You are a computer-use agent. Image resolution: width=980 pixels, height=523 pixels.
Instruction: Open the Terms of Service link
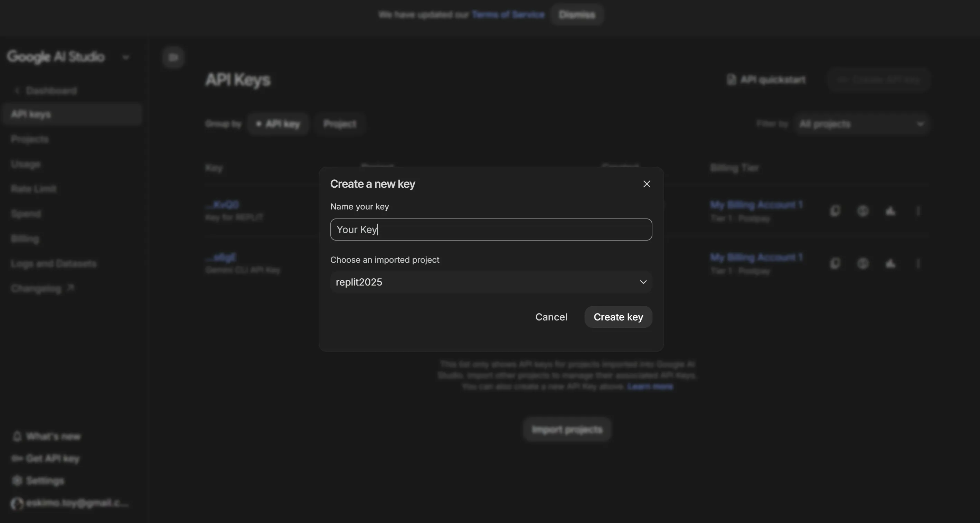508,15
